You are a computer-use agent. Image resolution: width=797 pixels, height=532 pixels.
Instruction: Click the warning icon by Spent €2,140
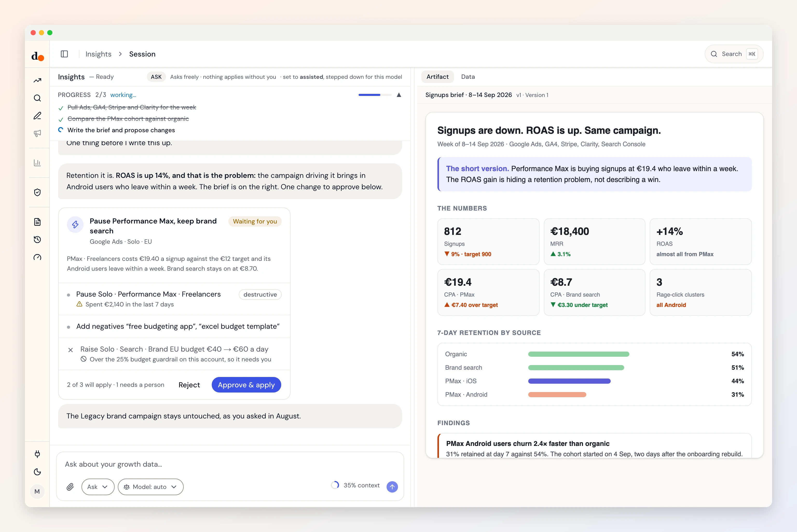click(x=79, y=304)
